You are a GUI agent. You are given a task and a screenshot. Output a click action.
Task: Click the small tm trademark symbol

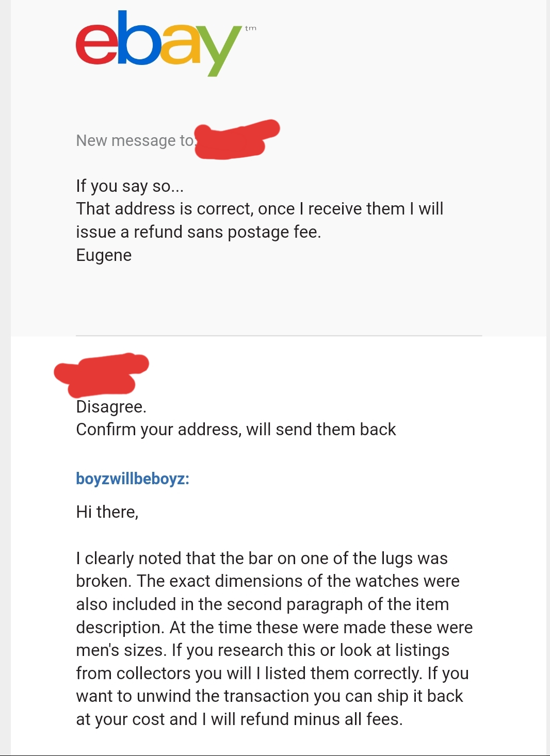pyautogui.click(x=251, y=28)
